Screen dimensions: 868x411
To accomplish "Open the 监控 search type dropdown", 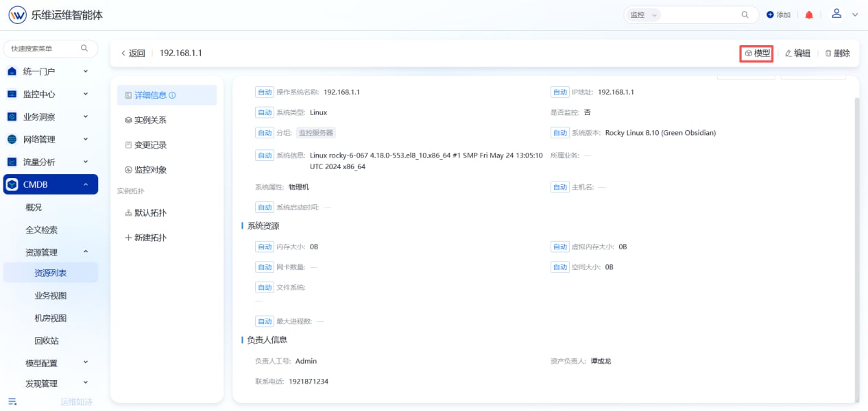I will tap(642, 14).
